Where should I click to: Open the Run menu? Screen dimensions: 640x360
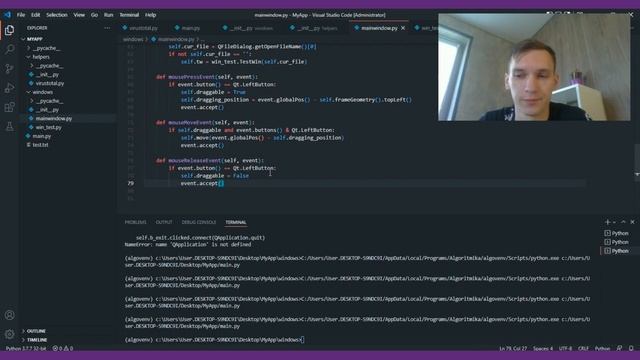click(108, 15)
